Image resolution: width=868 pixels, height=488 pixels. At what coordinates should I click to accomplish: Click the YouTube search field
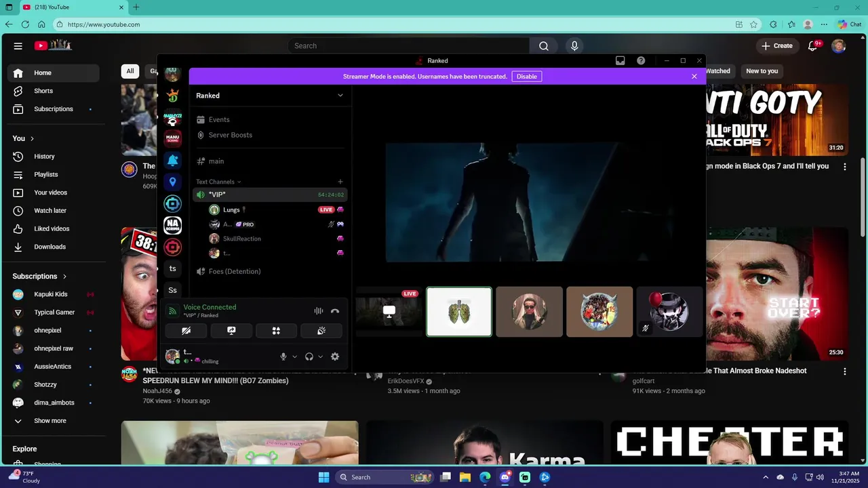(409, 45)
